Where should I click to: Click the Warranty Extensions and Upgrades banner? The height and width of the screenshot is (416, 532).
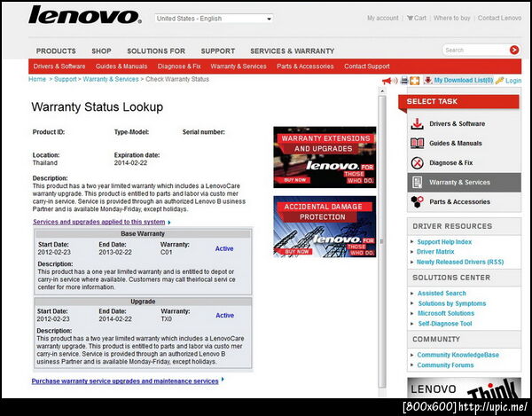pyautogui.click(x=325, y=157)
